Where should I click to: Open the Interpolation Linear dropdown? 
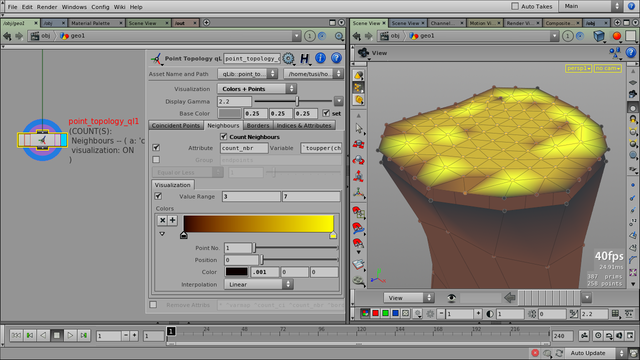258,284
